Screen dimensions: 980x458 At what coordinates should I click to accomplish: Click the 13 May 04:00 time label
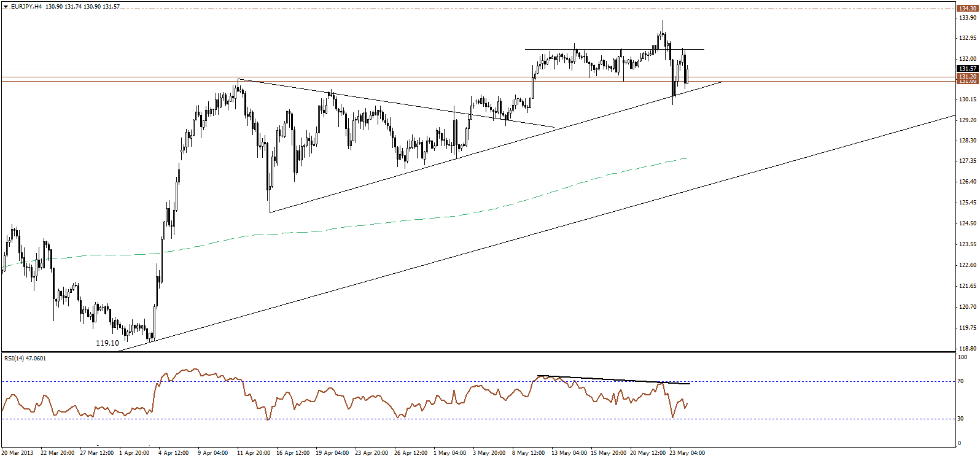(570, 453)
